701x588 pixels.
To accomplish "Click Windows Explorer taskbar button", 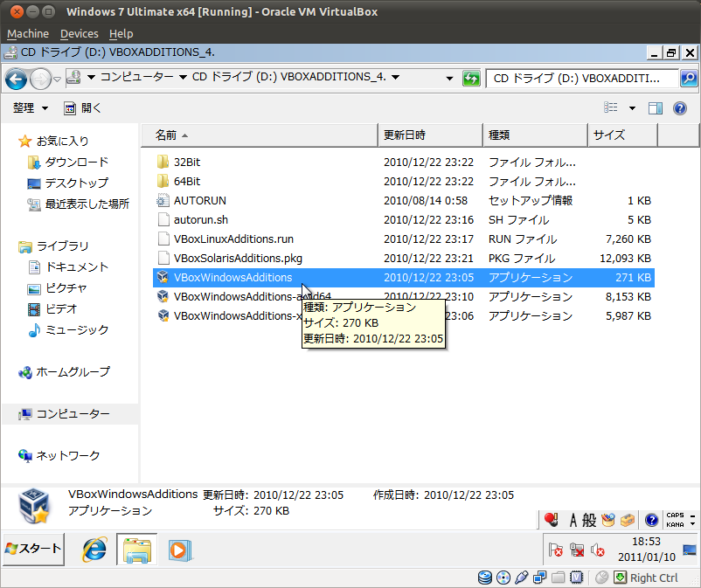I will pos(137,550).
